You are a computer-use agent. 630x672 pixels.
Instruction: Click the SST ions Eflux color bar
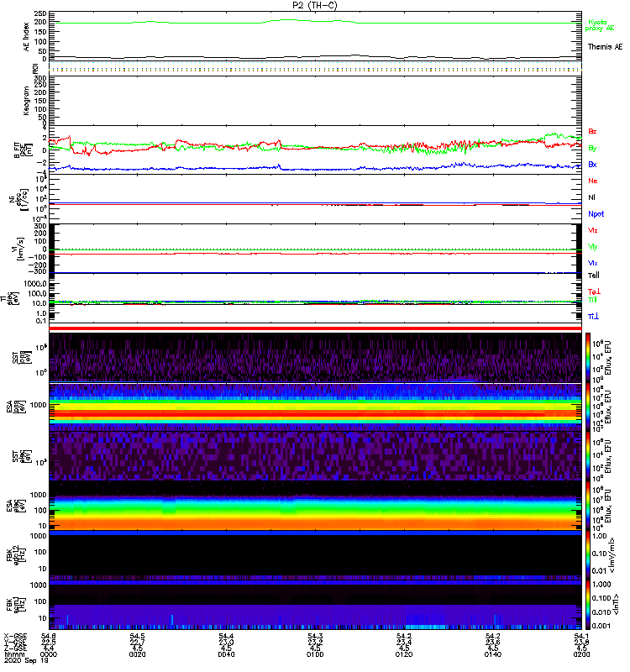tap(587, 358)
